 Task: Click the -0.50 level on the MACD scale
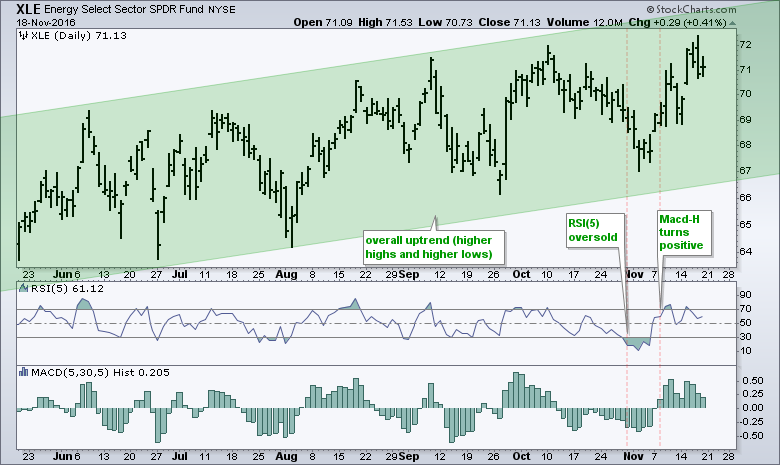751,436
